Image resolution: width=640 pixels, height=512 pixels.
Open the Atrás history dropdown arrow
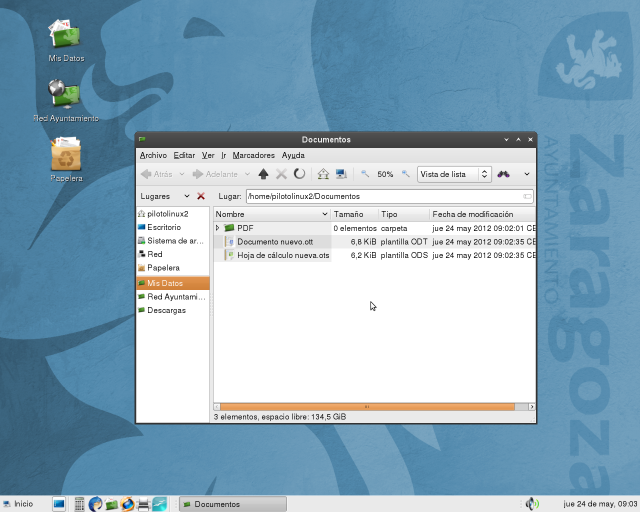182,174
